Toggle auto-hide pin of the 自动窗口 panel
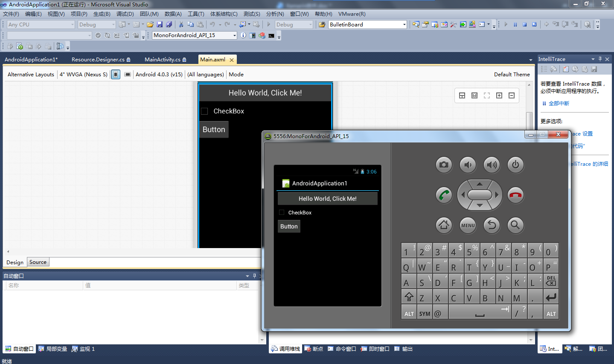614x364 pixels. point(254,276)
